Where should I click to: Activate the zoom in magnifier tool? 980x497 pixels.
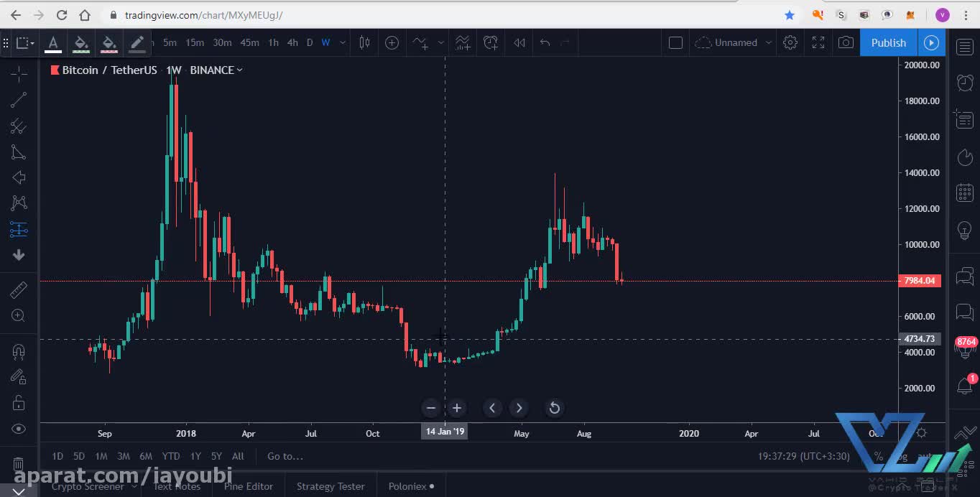point(19,315)
